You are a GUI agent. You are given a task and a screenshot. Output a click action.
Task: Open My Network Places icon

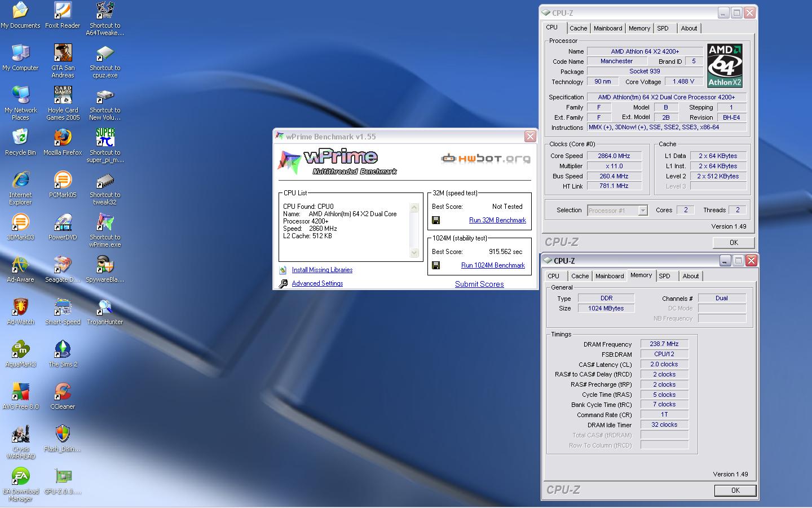(x=20, y=103)
